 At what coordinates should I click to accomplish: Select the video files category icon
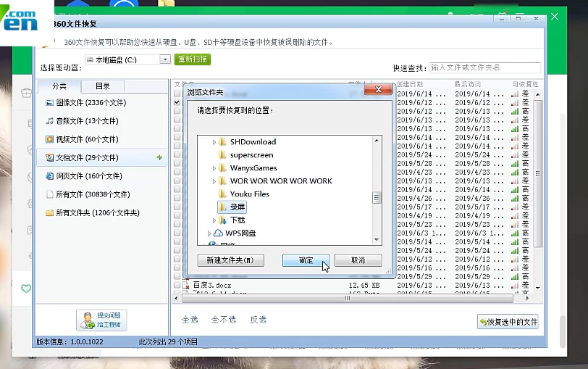point(49,139)
